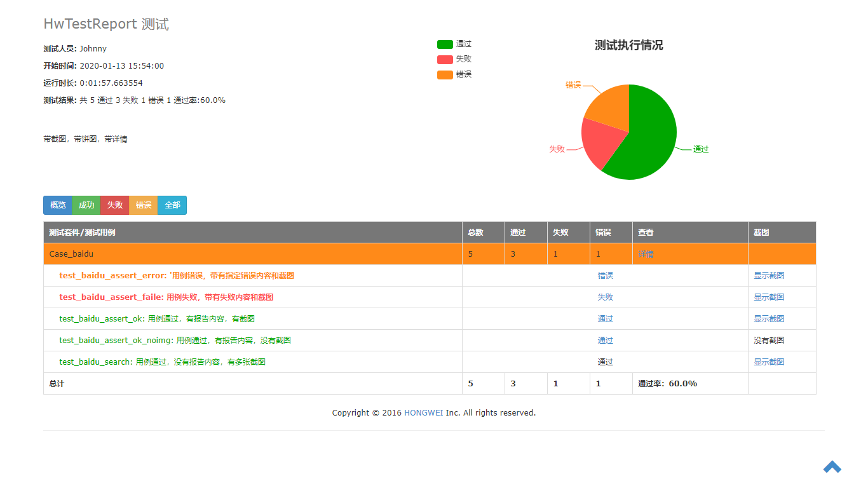This screenshot has width=868, height=488.
Task: Open the HONGWEI copyright link
Action: 423,413
